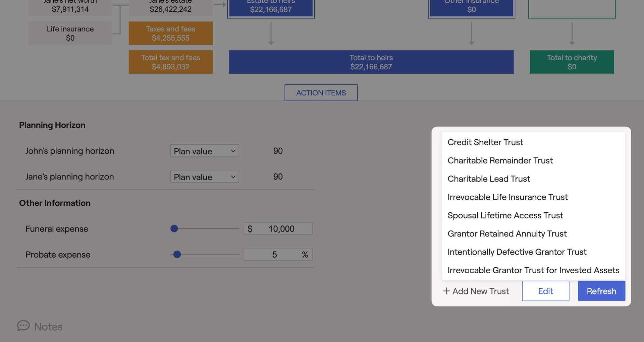Open John's planning horizon dropdown
644x342 pixels.
[204, 151]
